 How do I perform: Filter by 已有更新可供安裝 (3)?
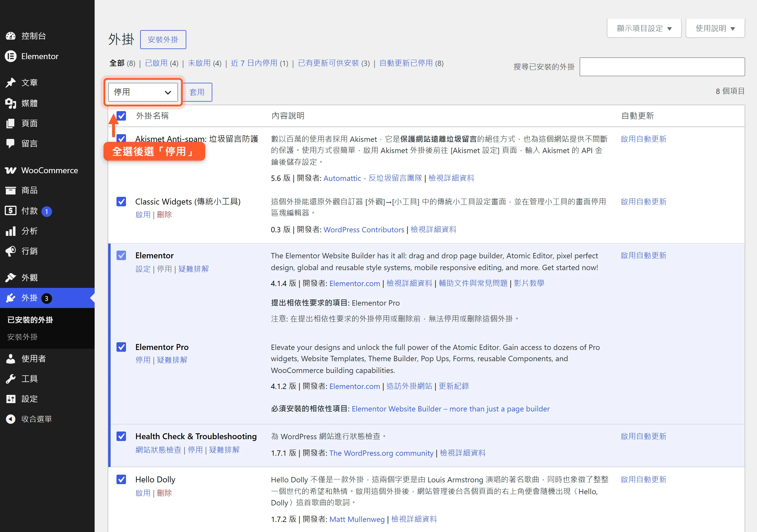pyautogui.click(x=334, y=63)
